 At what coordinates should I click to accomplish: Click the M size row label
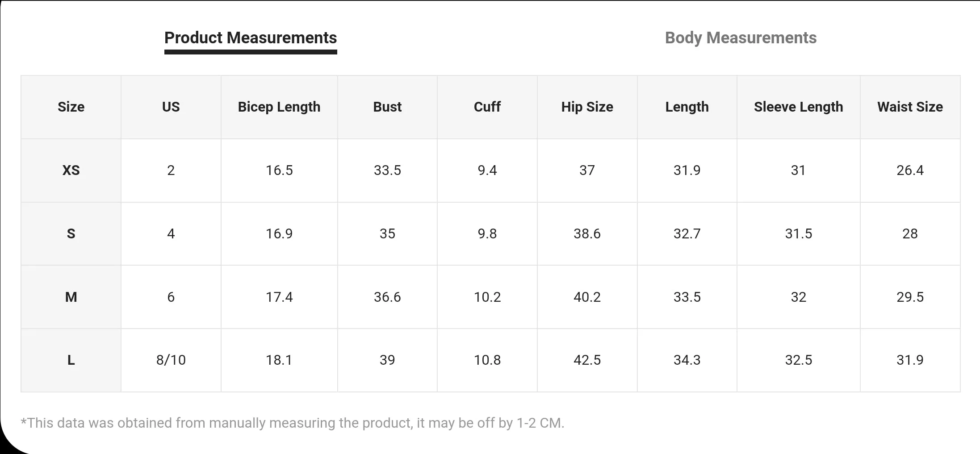click(x=71, y=297)
